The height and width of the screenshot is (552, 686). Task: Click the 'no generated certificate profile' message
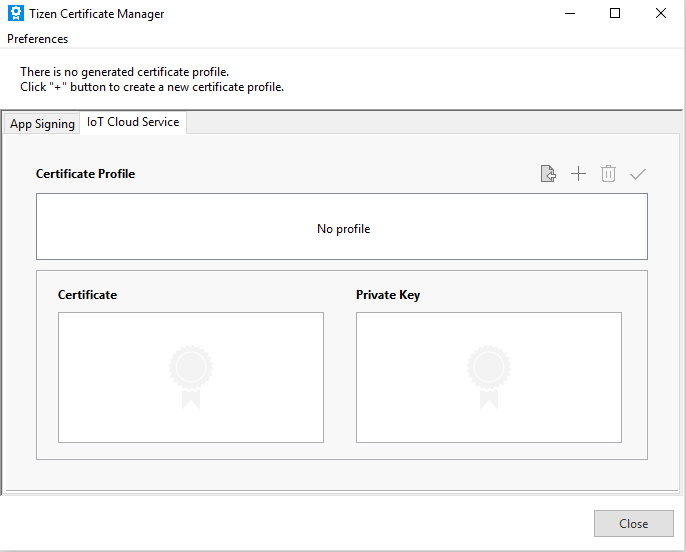click(x=125, y=72)
